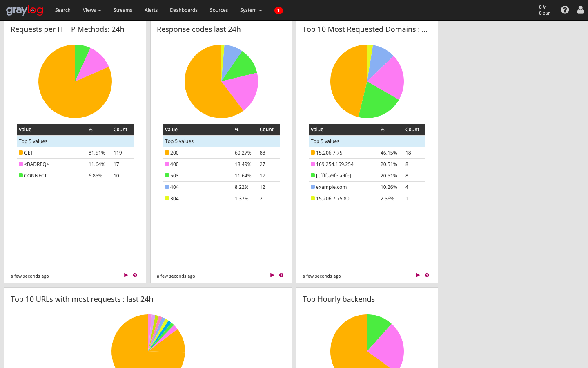
Task: Replay search for Most Requested Domains widget
Action: [x=418, y=275]
